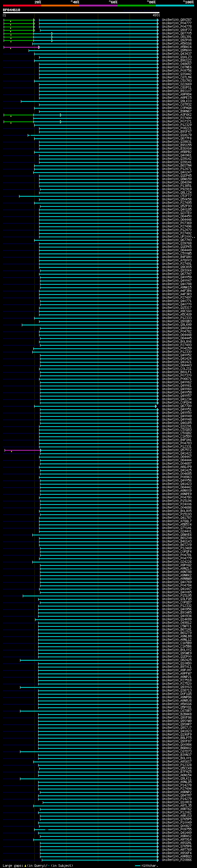The width and height of the screenshot is (197, 868).
Task: Select label UniRef100_P10049
Action: (x=176, y=822)
